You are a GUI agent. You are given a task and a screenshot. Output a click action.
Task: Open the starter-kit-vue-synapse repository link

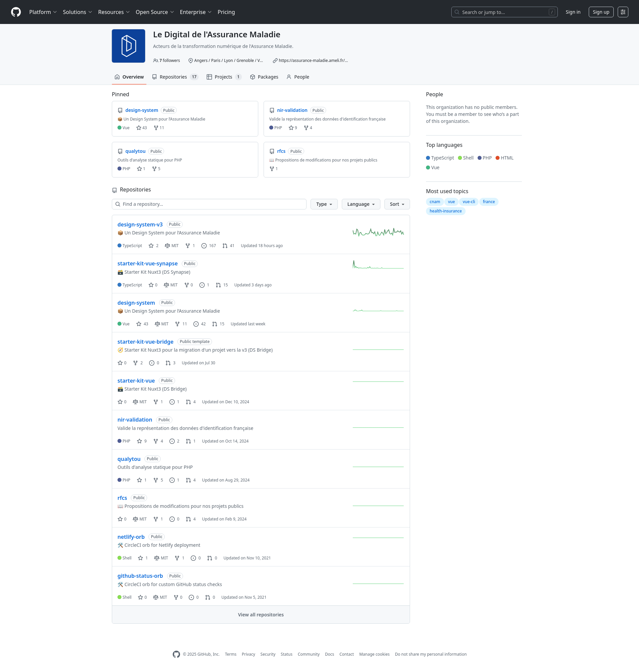(x=147, y=263)
